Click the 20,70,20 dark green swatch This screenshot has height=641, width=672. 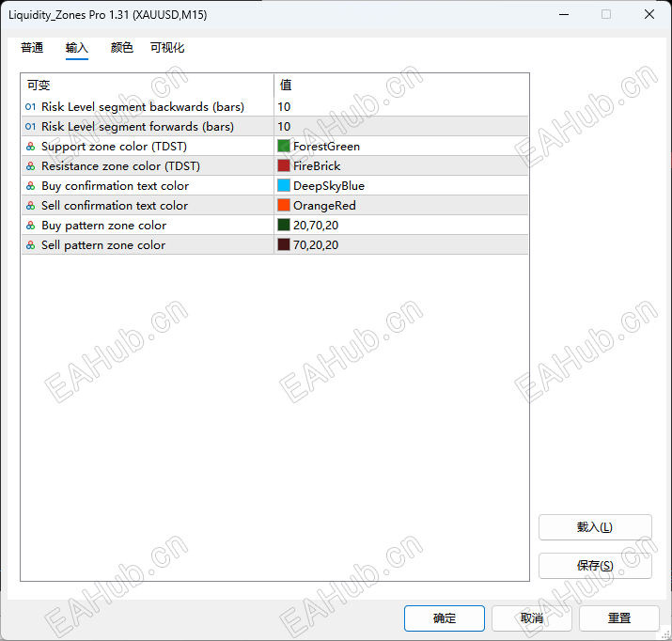pos(284,225)
